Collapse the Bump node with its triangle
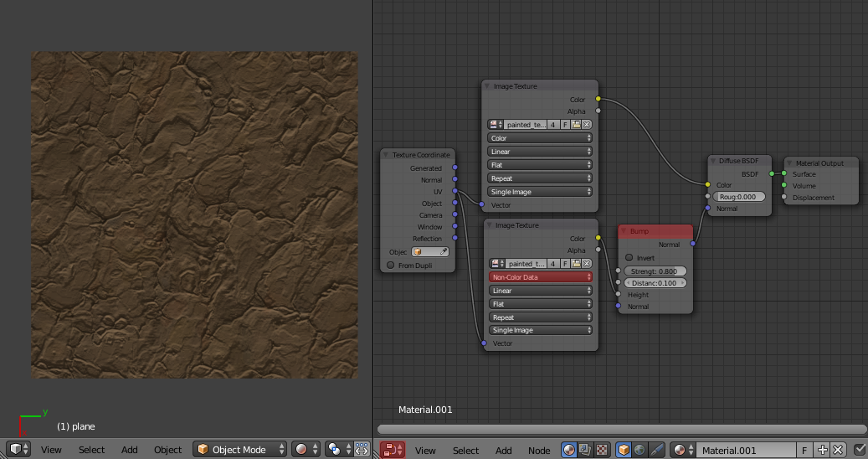Screen dimensions: 868x459 pyautogui.click(x=624, y=231)
